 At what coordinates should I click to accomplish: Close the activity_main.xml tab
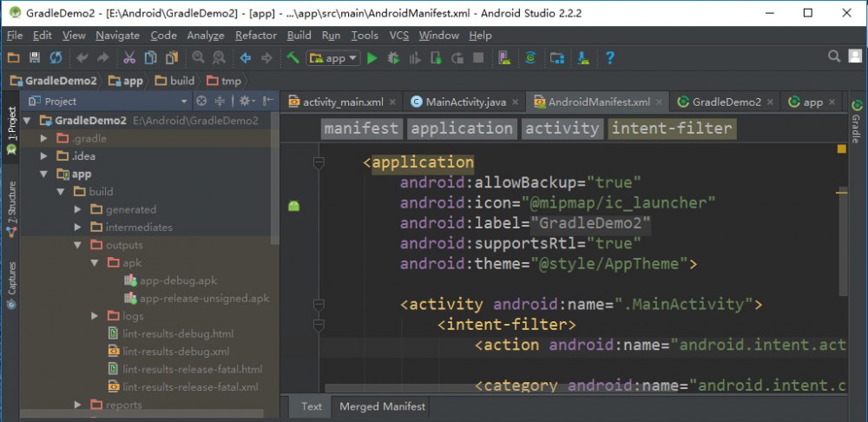(x=392, y=102)
